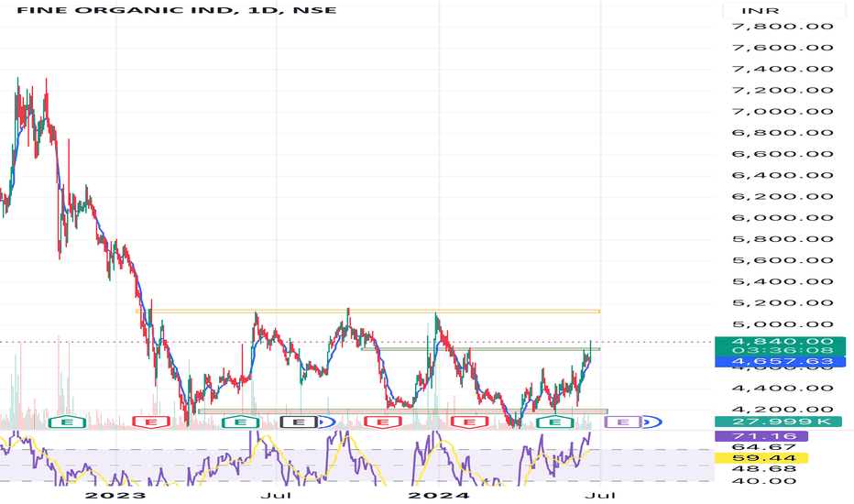The image size is (854, 504).
Task: Click the blue 4,657.63 moving average label
Action: tap(780, 361)
